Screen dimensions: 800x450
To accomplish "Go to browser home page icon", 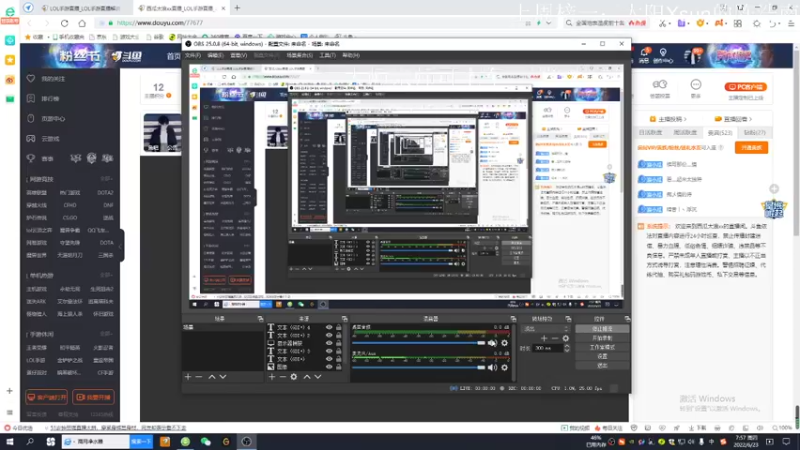I will [x=82, y=23].
